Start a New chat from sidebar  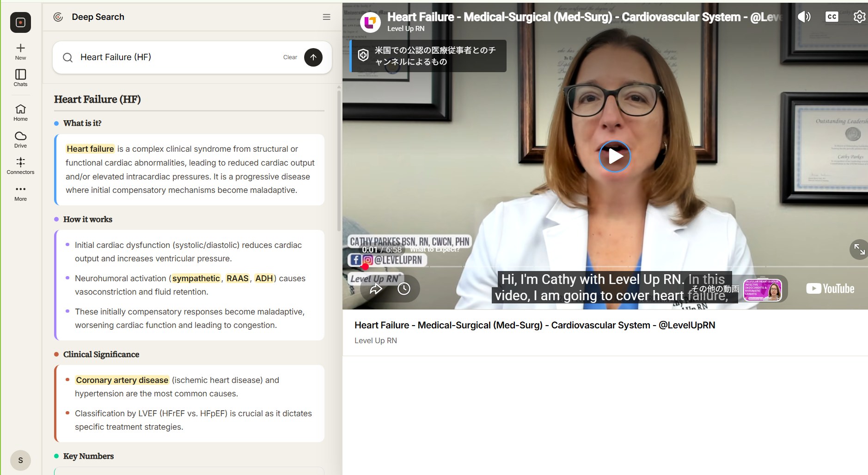coord(20,52)
